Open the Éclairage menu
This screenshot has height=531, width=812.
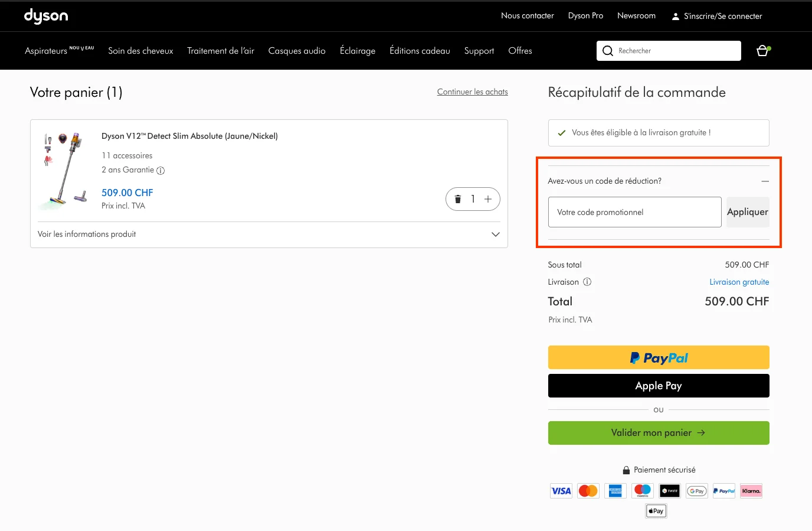pyautogui.click(x=358, y=51)
